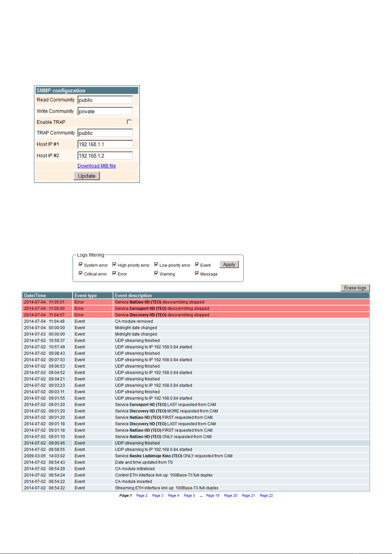The width and height of the screenshot is (392, 554).
Task: Click the Read Community input field
Action: point(105,100)
